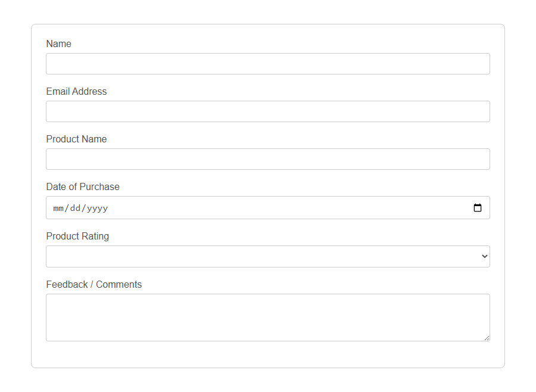This screenshot has width=536, height=392.
Task: Click into the Email Address input
Action: coord(268,111)
